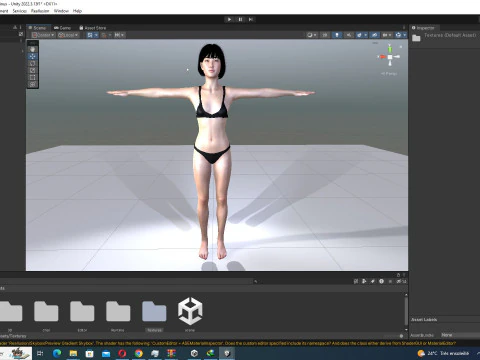The height and width of the screenshot is (360, 480).
Task: Click the Project panel vertical scrollbar
Action: coord(406,312)
